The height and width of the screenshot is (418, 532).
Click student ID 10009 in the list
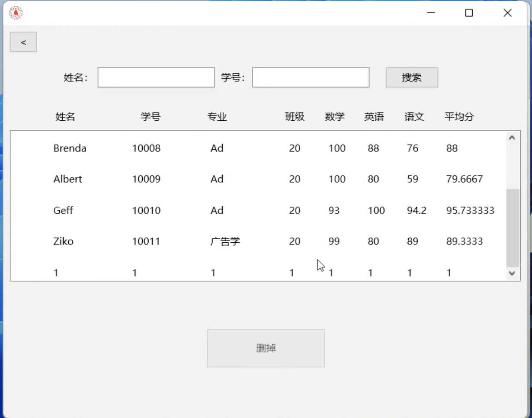tap(146, 179)
